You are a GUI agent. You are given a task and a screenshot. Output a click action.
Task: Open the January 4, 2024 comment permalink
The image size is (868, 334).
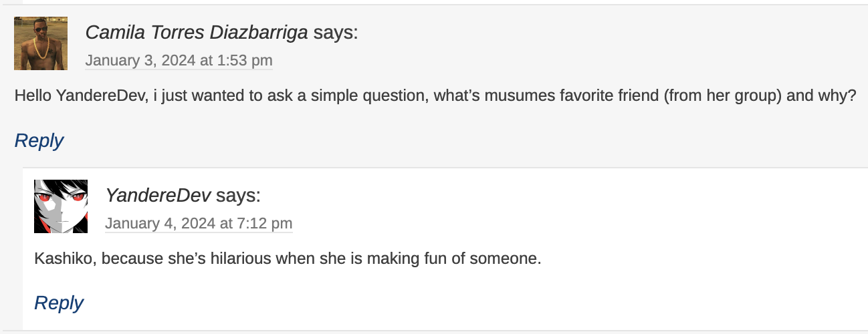pyautogui.click(x=199, y=223)
